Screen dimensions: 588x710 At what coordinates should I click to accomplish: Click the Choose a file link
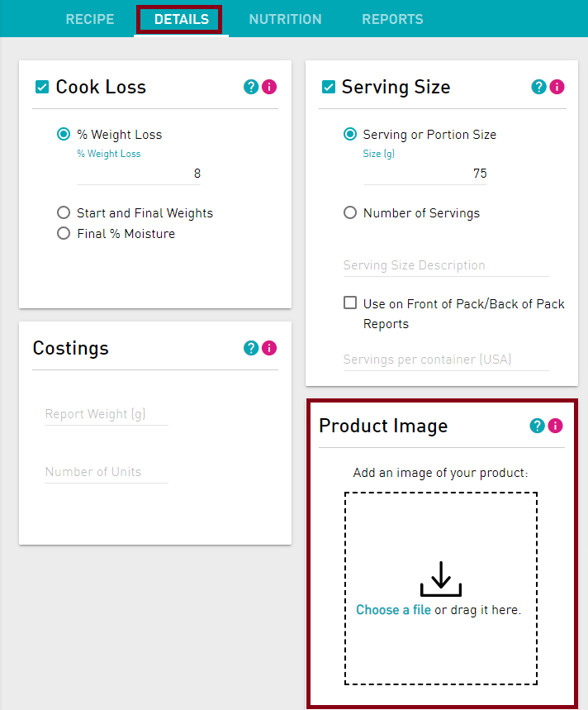click(x=393, y=610)
